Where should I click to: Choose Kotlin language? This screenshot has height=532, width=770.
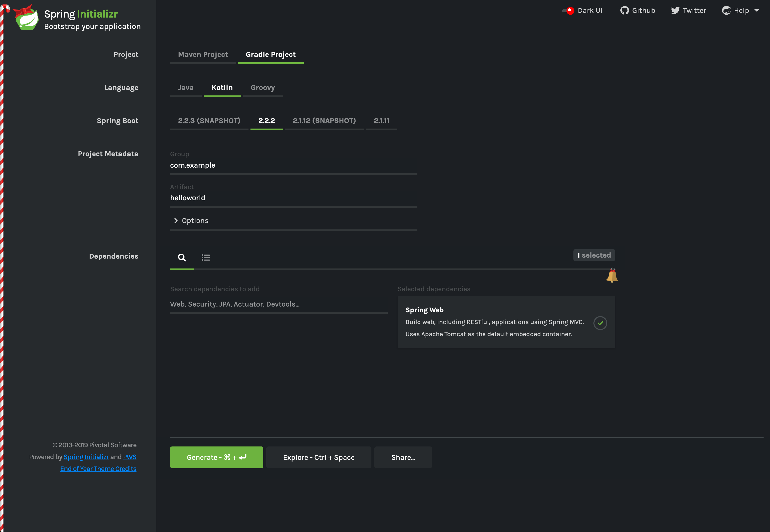point(222,88)
